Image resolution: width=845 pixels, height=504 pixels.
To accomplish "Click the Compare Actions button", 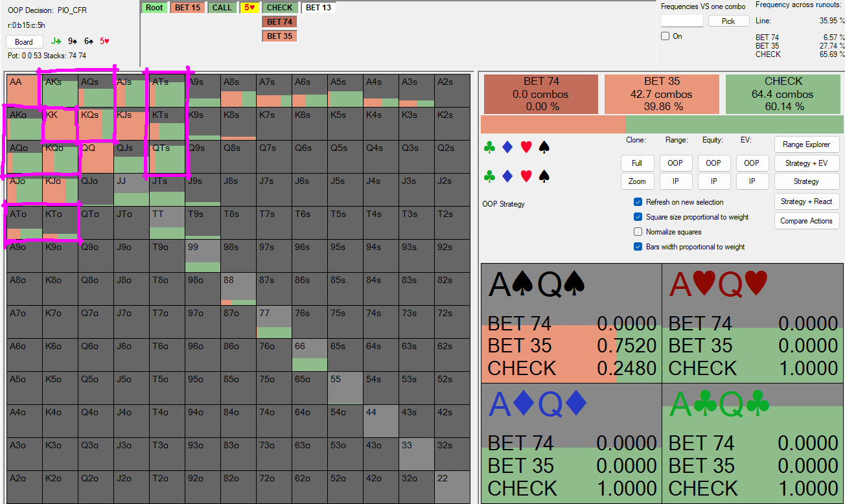I will (806, 221).
